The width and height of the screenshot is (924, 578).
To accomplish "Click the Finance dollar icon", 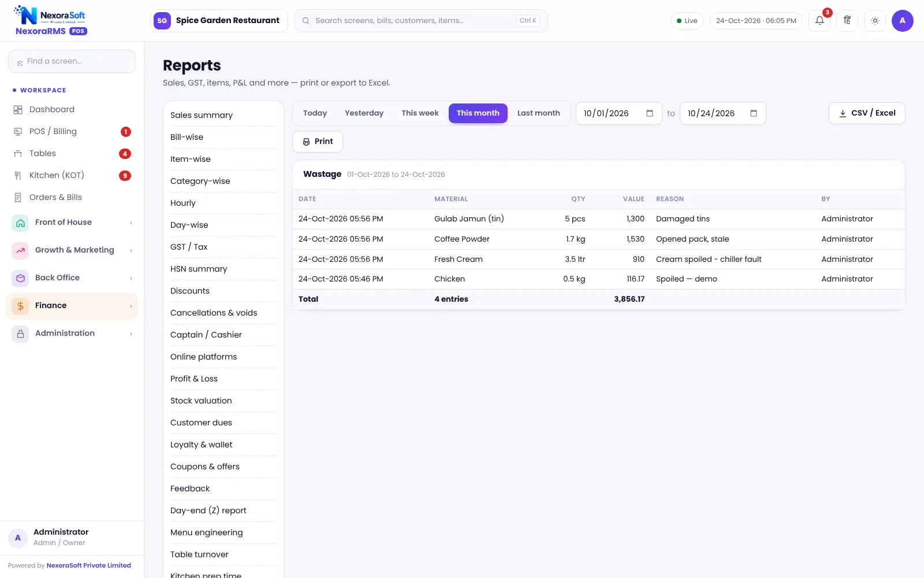I will [x=20, y=306].
